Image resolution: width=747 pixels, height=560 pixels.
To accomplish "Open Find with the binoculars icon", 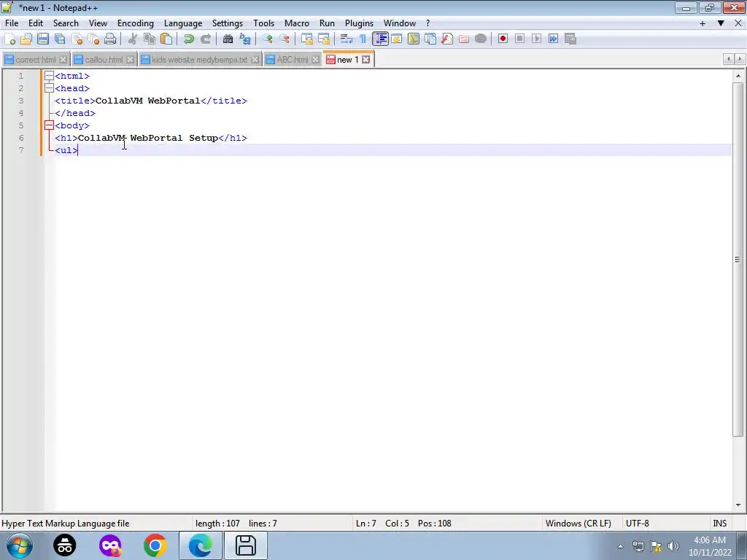I will pos(228,39).
